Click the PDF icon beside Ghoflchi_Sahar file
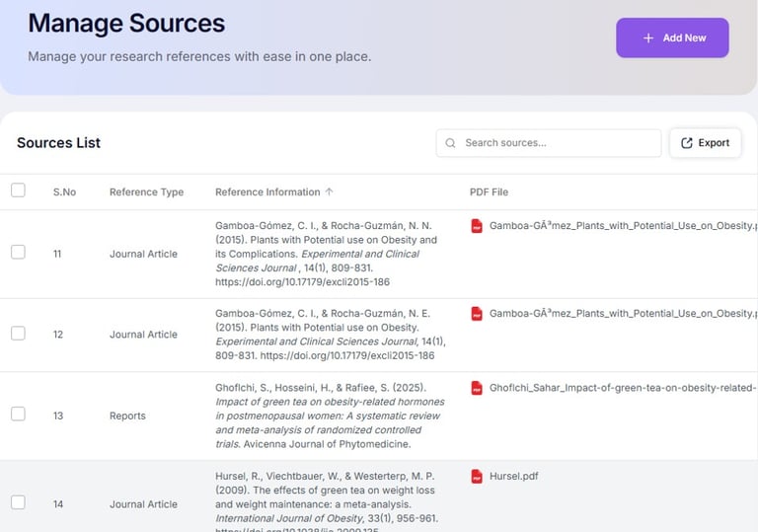This screenshot has height=532, width=758. point(477,388)
